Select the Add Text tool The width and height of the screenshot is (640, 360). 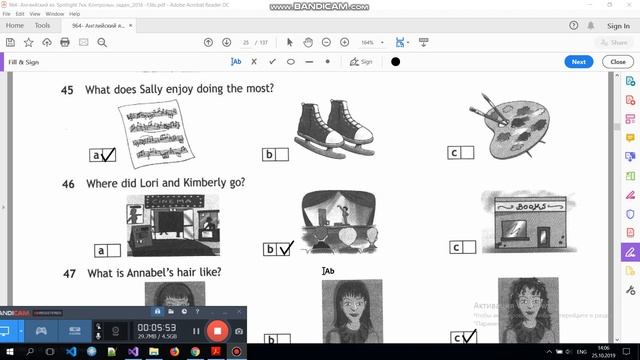tap(236, 62)
